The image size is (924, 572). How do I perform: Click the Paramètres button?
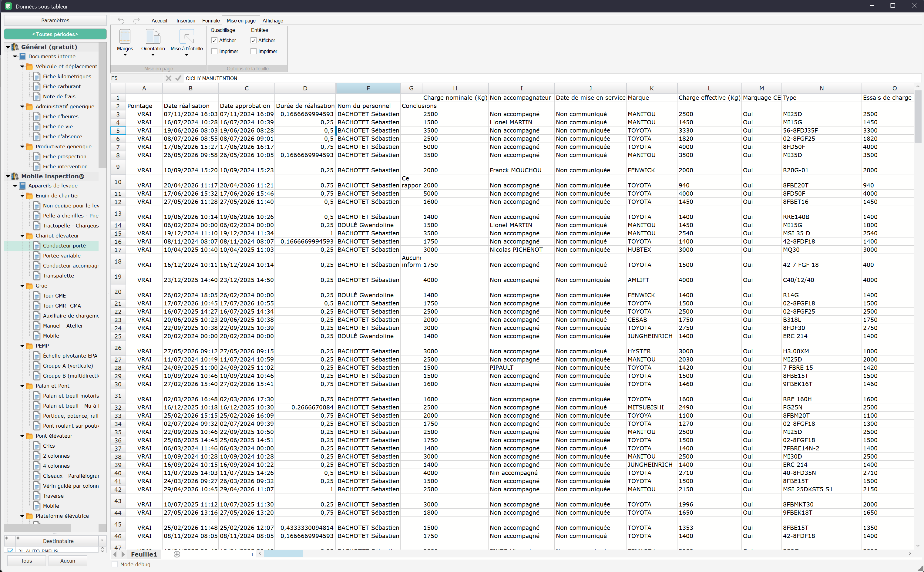tap(55, 20)
